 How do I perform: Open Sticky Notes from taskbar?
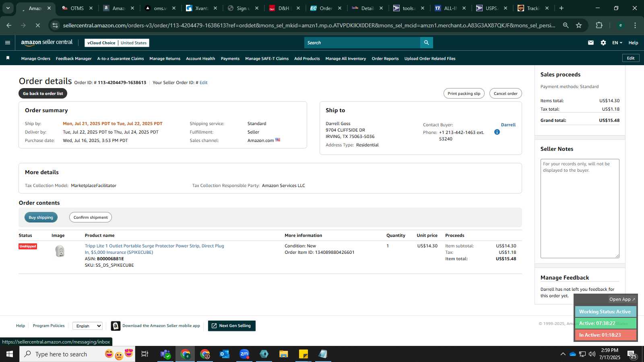click(x=303, y=354)
